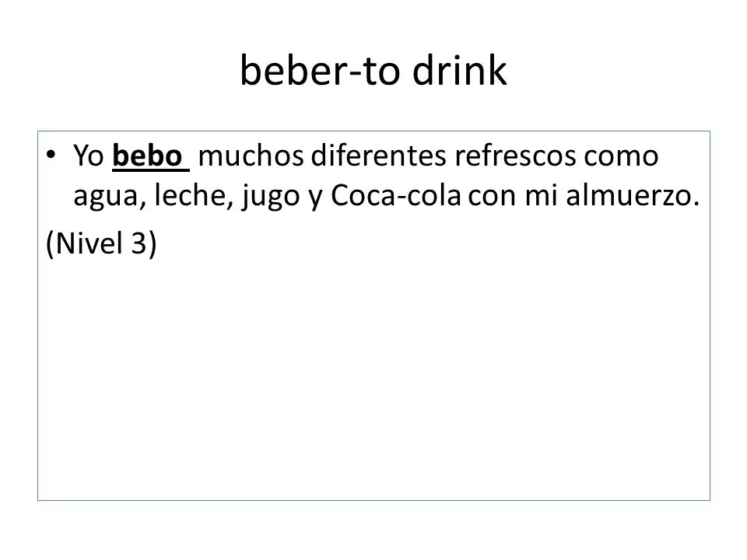Click the word 'leche'
This screenshot has height=560, width=747.
pos(191,195)
